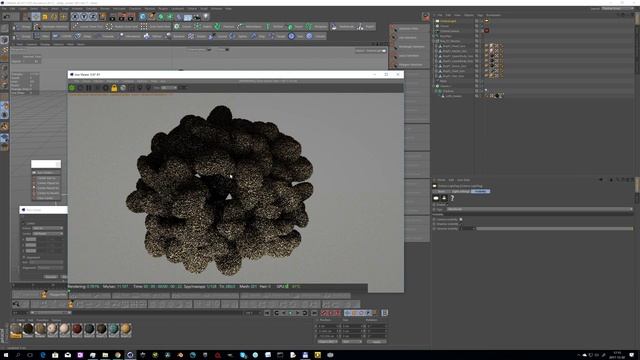Select the yellow Scale tool
Image resolution: width=640 pixels, height=360 pixels.
(45, 17)
